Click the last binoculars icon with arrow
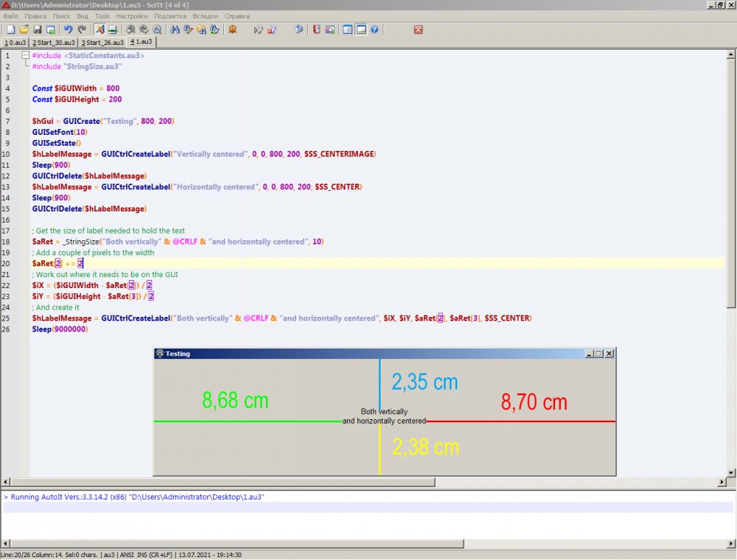This screenshot has height=560, width=737. tap(214, 29)
